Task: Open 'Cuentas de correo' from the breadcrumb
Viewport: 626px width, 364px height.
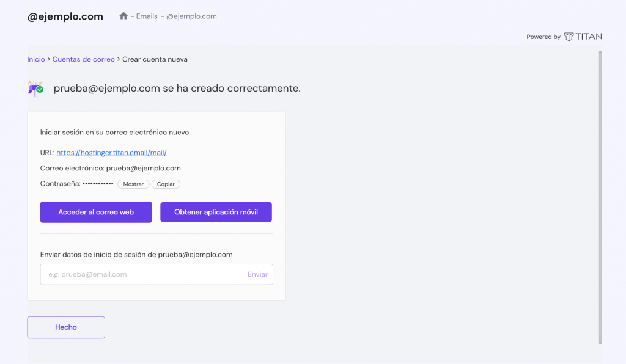Action: (83, 59)
